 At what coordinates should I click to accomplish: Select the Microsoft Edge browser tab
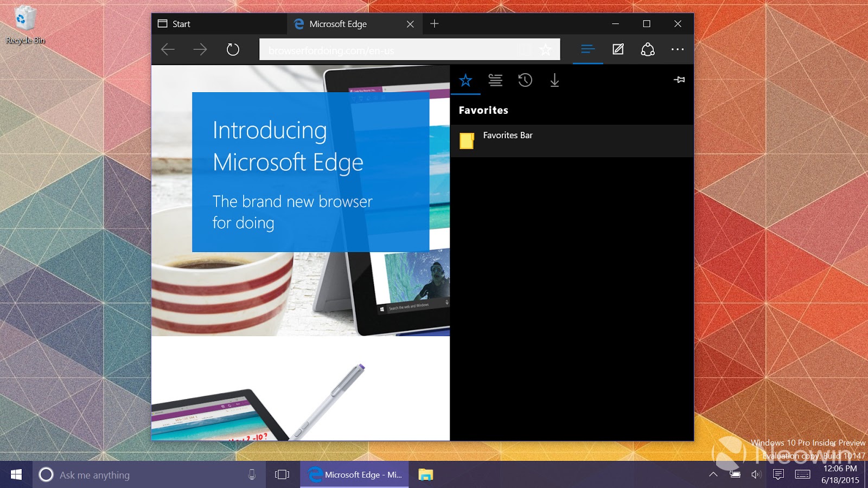pos(355,24)
